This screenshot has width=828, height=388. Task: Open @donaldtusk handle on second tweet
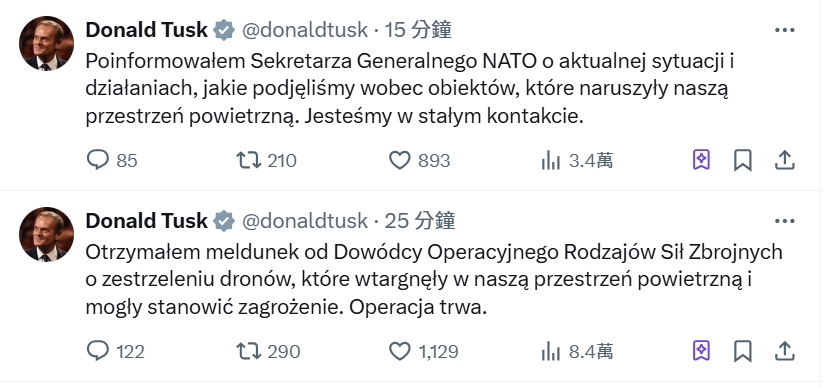305,221
